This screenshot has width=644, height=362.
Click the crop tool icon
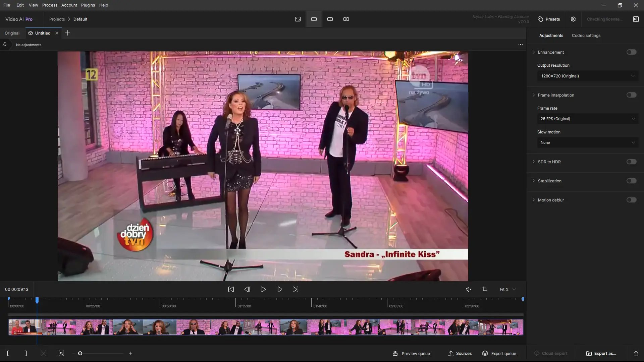point(485,289)
